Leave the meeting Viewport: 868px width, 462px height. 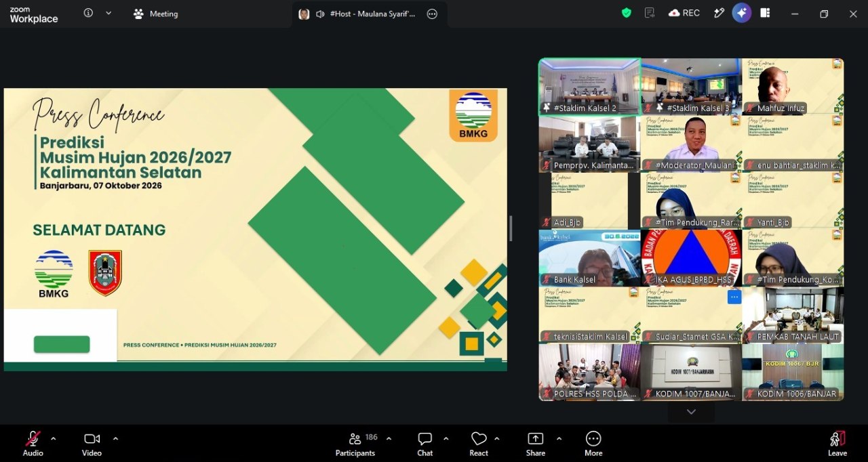[x=837, y=444]
